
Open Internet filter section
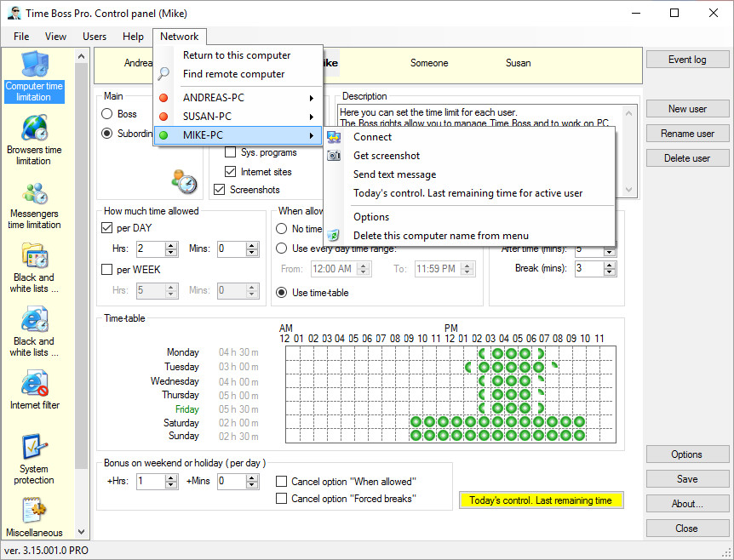pyautogui.click(x=35, y=389)
